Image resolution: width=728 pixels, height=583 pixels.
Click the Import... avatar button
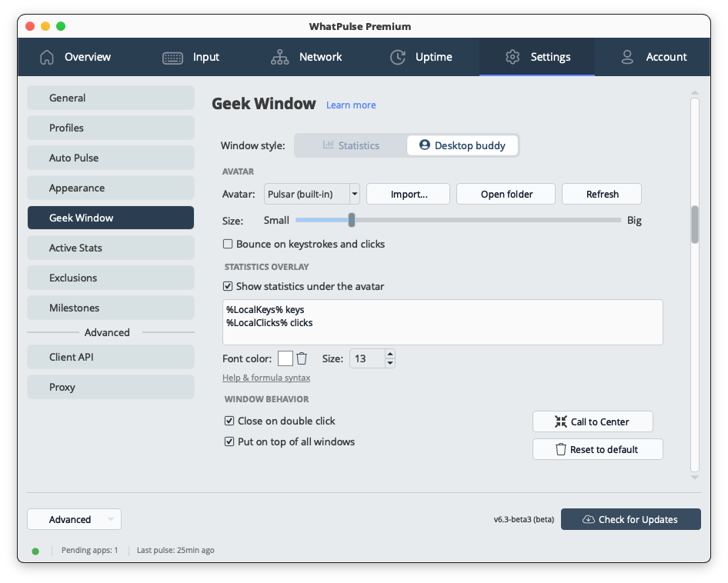408,194
